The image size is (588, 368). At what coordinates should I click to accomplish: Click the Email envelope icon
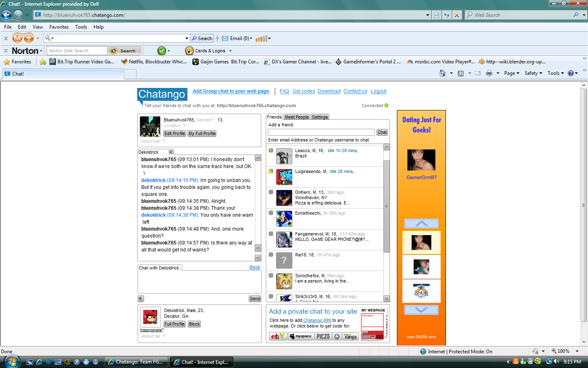click(x=225, y=38)
